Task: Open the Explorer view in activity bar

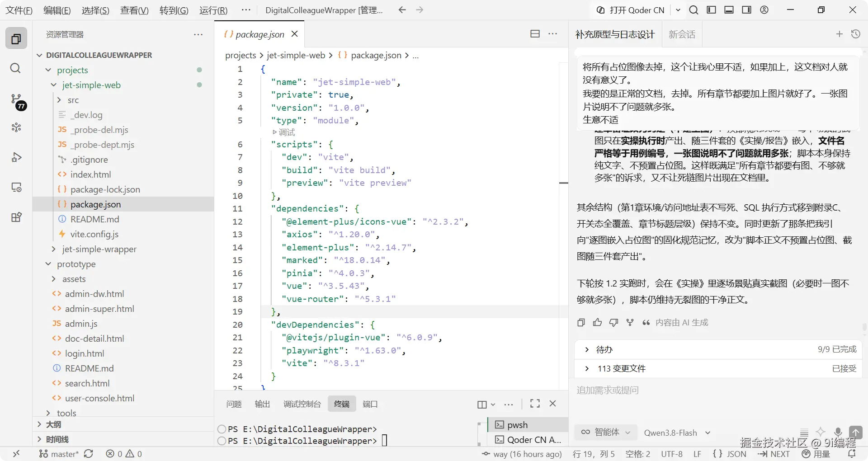Action: point(16,39)
